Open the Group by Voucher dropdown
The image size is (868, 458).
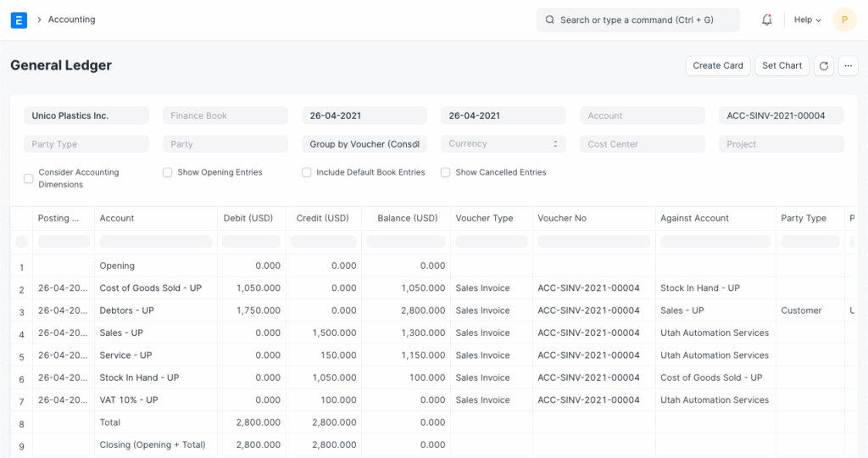pyautogui.click(x=364, y=144)
